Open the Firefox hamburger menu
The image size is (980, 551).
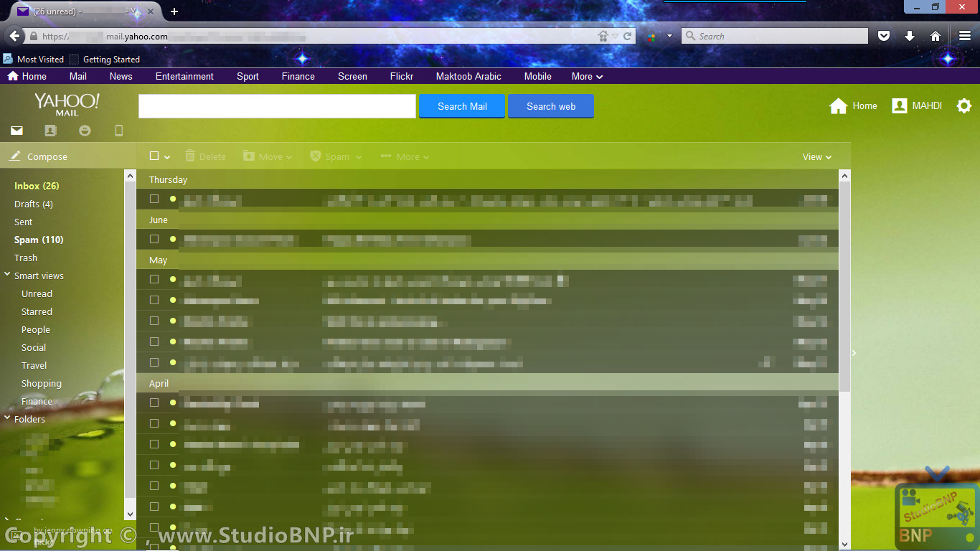[x=965, y=36]
